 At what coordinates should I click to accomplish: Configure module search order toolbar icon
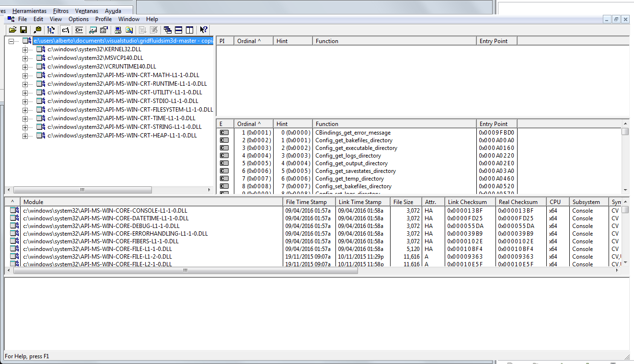point(129,30)
